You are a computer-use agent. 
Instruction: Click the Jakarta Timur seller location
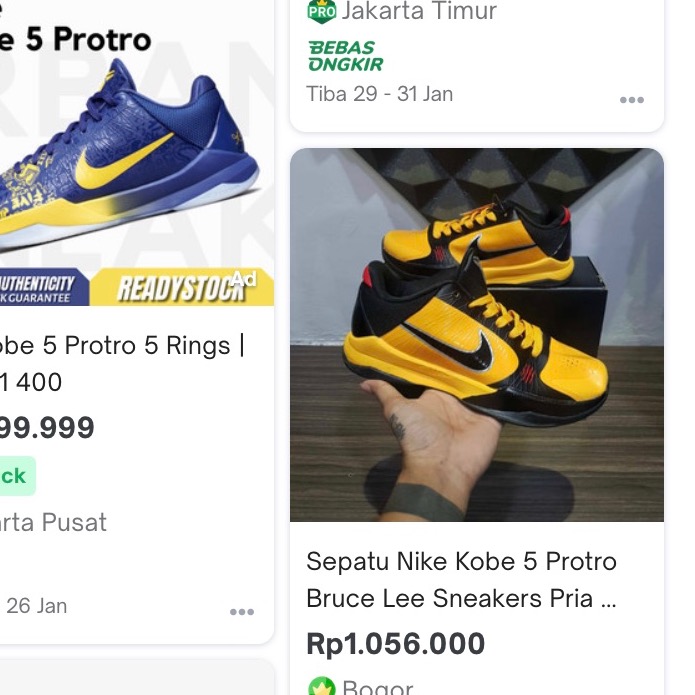[x=419, y=12]
